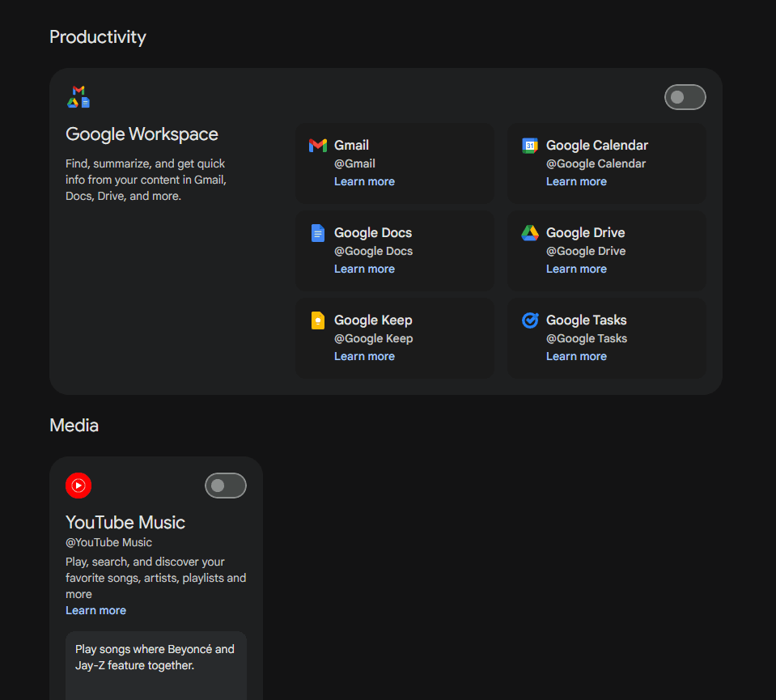Click the Google Workspace combined apps icon
This screenshot has height=700, width=776.
click(x=78, y=97)
